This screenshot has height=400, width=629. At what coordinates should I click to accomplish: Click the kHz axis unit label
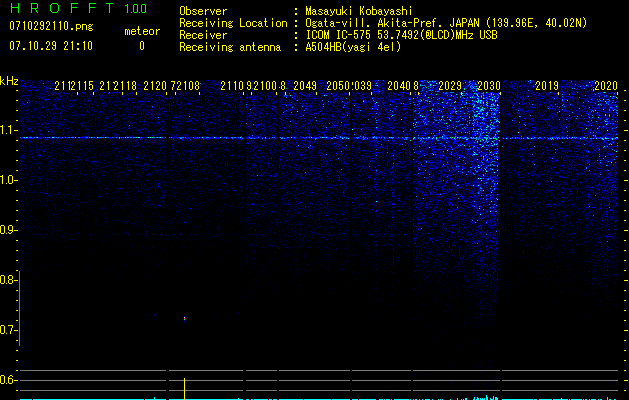coord(9,81)
